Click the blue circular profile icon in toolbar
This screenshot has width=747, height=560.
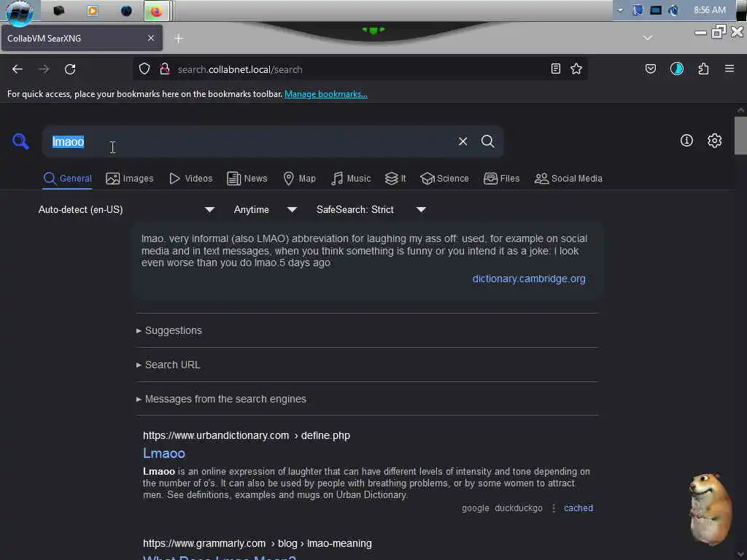(676, 69)
